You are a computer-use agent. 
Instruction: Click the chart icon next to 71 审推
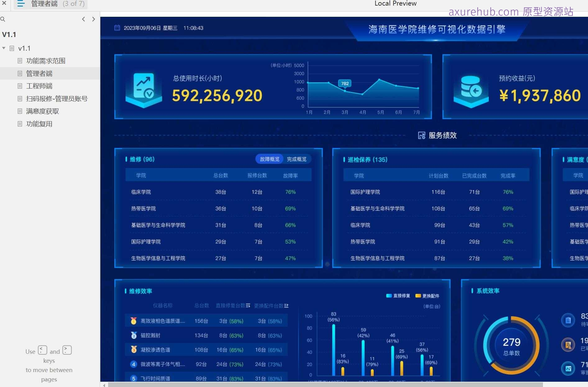point(568,368)
